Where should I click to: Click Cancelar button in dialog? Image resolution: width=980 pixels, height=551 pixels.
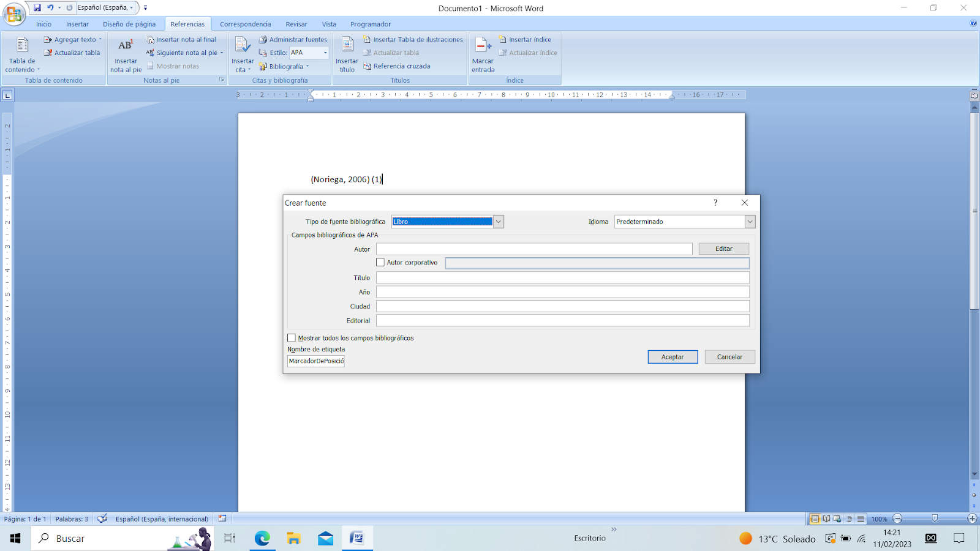coord(729,357)
